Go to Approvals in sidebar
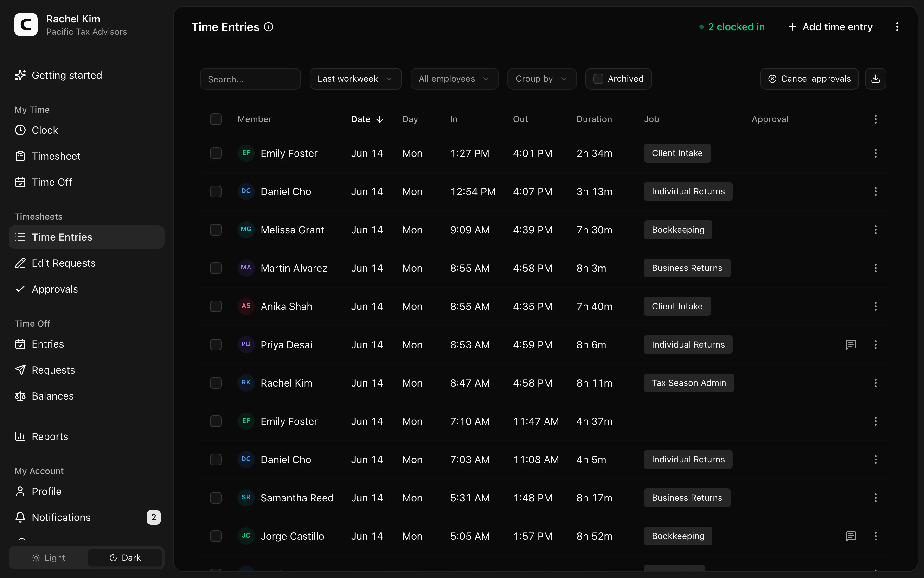 click(86, 289)
